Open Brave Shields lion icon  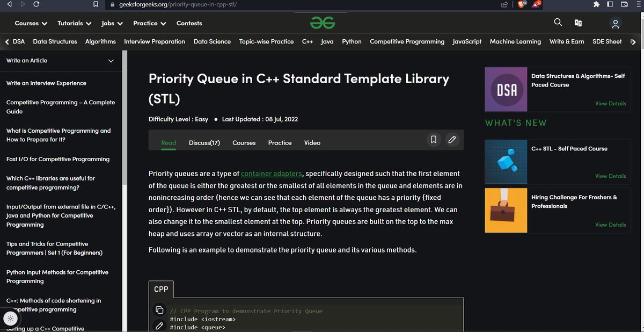[522, 4]
